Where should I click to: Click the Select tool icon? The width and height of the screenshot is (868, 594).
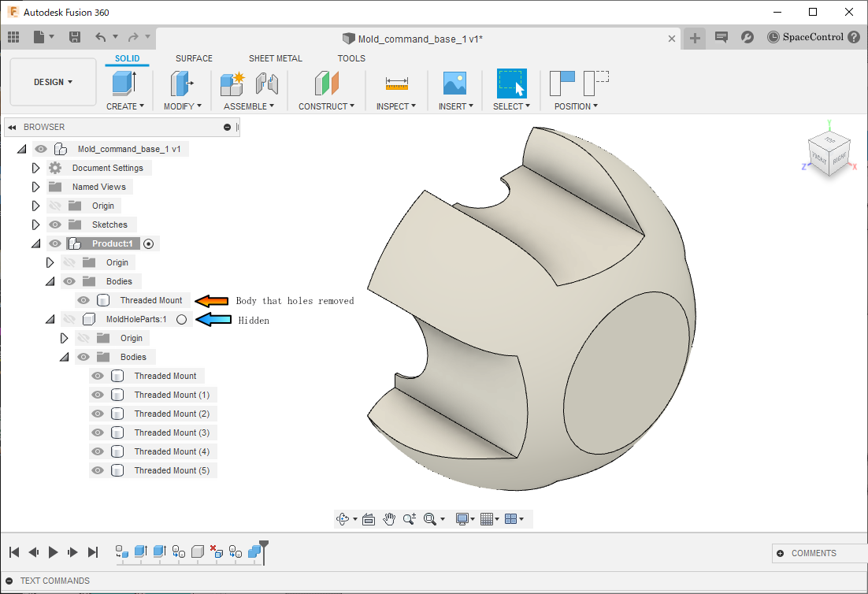point(511,84)
